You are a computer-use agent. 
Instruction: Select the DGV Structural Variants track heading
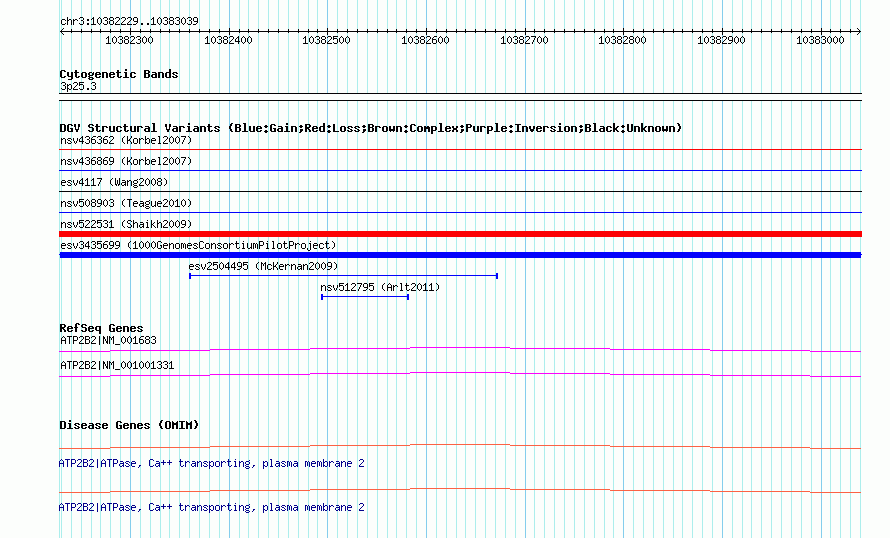tap(370, 128)
